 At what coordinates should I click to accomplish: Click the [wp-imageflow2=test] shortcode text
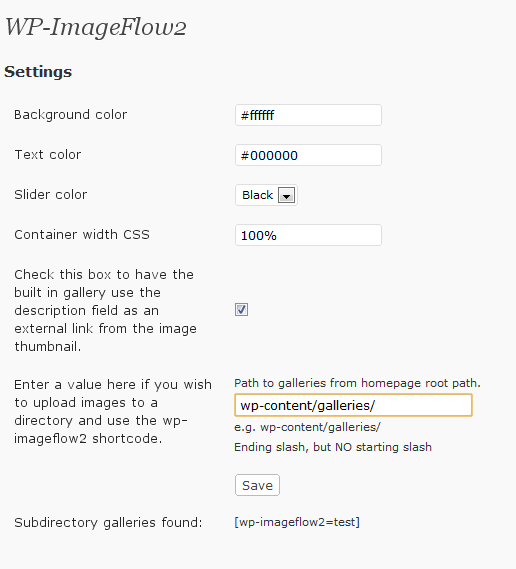coord(297,522)
